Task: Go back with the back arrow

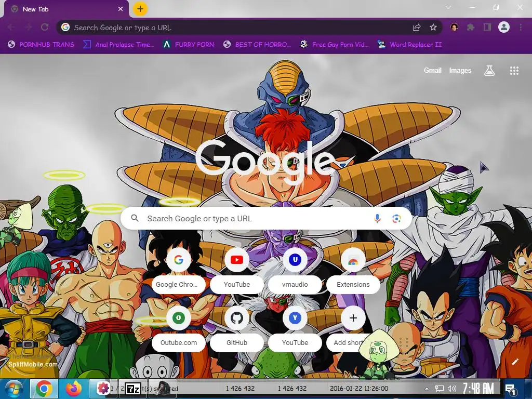Action: 11,27
